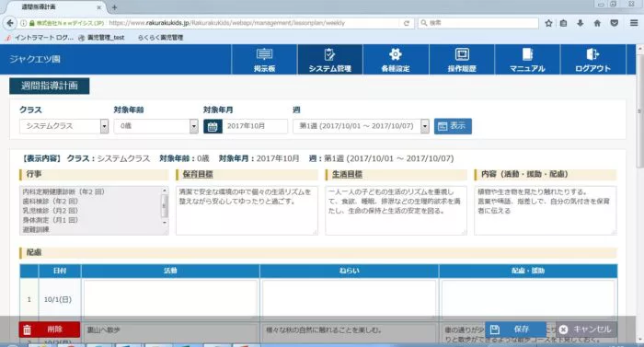Open the マニュアル manual menu
Viewport: 644px width, 347px height.
(x=527, y=60)
